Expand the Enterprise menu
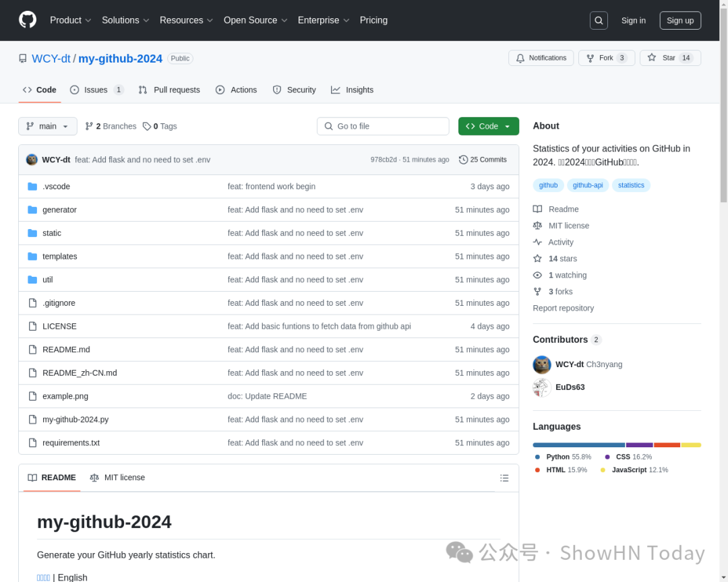The image size is (728, 582). click(324, 20)
